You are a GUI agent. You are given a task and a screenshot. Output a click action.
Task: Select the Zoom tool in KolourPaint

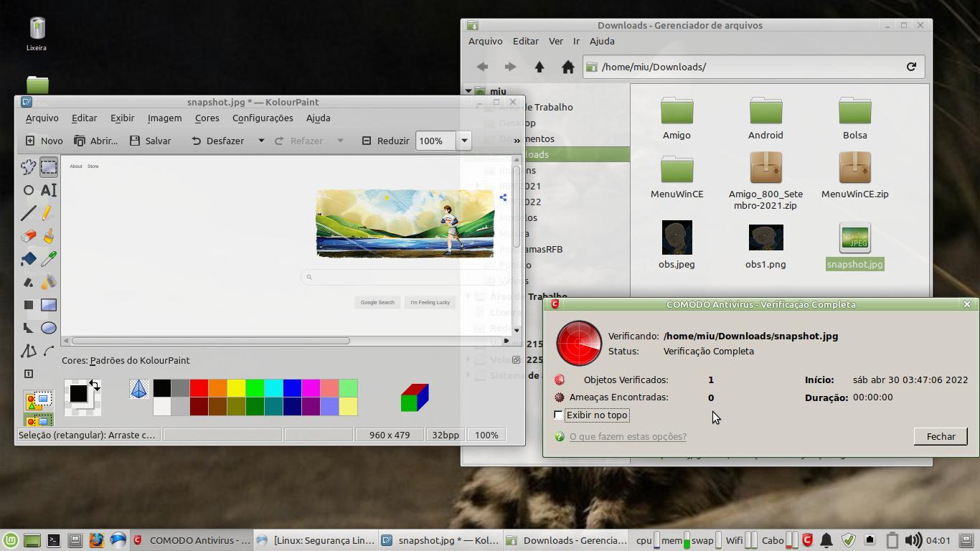[28, 374]
